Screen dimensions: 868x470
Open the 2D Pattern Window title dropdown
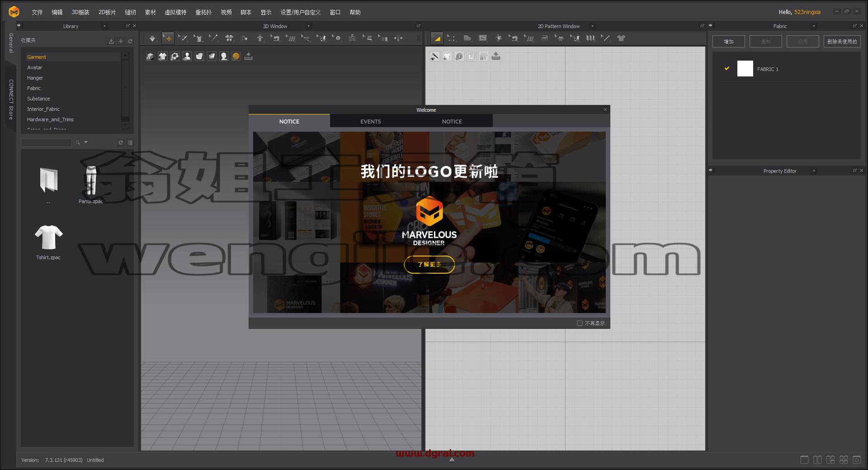click(593, 26)
